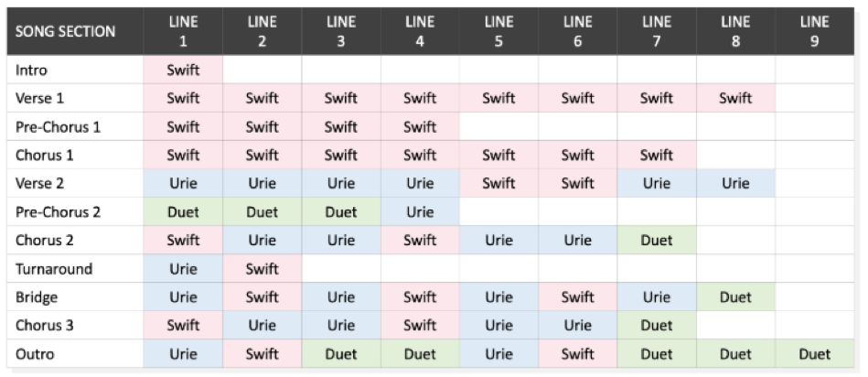
Task: Click Chorus 1 Line 7 Swift cell
Action: point(657,155)
